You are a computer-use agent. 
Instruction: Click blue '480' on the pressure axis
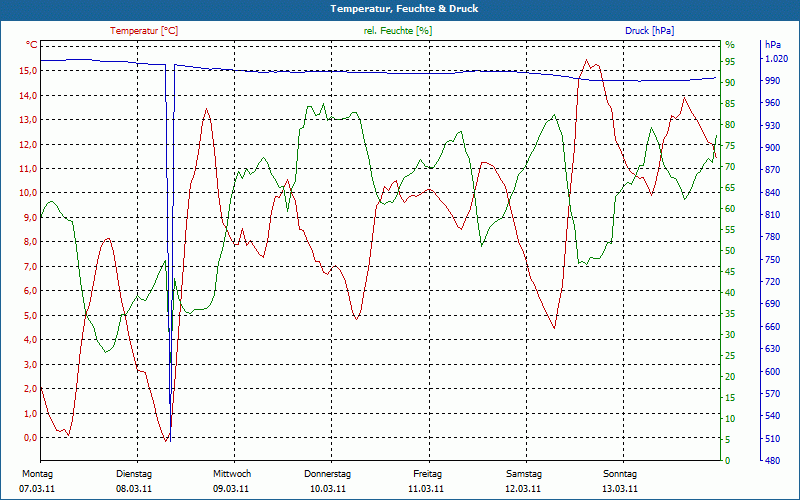coord(773,461)
